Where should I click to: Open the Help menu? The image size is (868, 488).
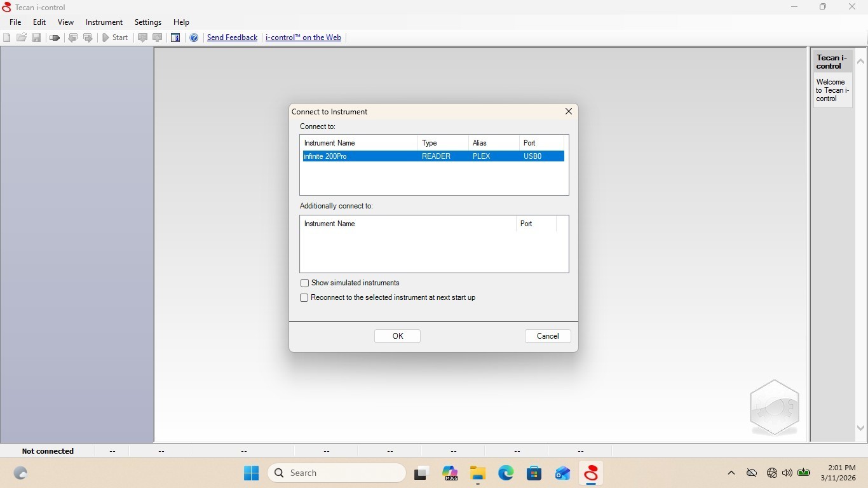181,22
